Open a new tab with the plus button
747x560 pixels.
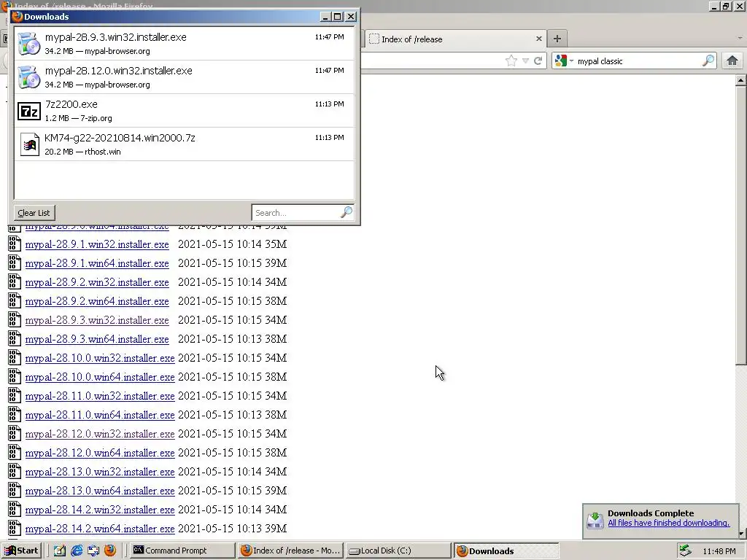coord(557,39)
